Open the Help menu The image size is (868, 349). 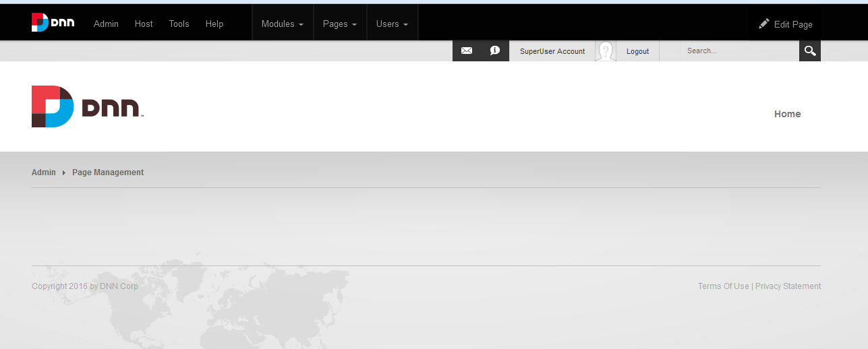click(214, 24)
